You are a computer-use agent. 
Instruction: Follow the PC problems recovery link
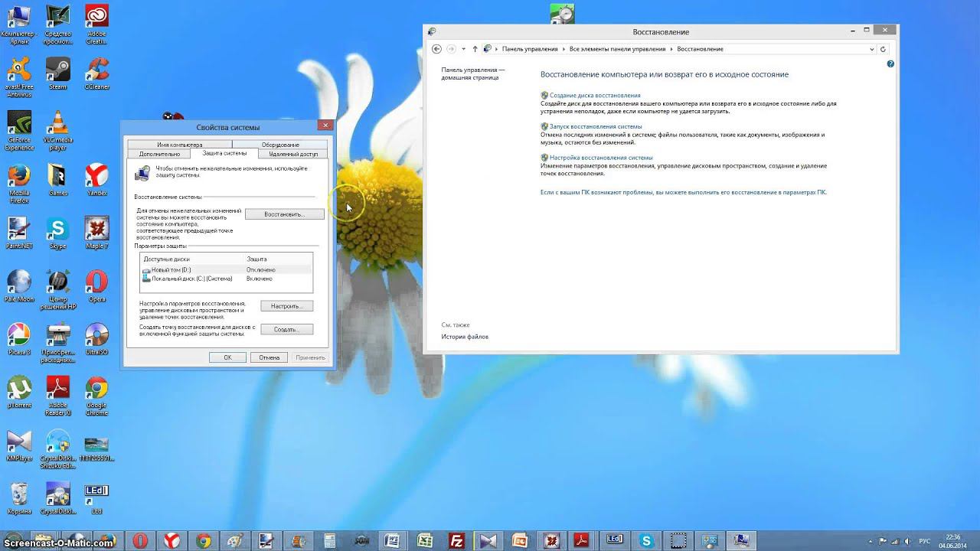click(x=684, y=193)
